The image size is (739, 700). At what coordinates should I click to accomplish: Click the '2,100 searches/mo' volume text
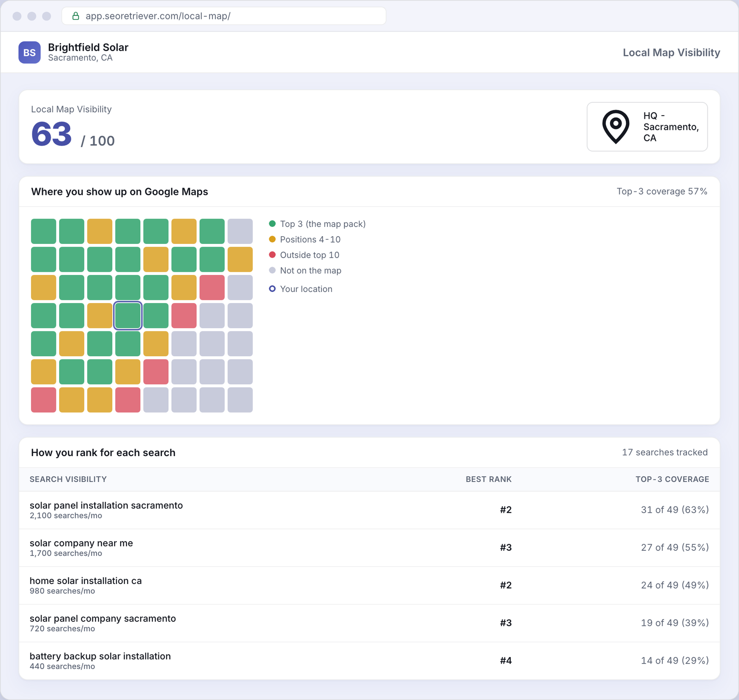[66, 516]
